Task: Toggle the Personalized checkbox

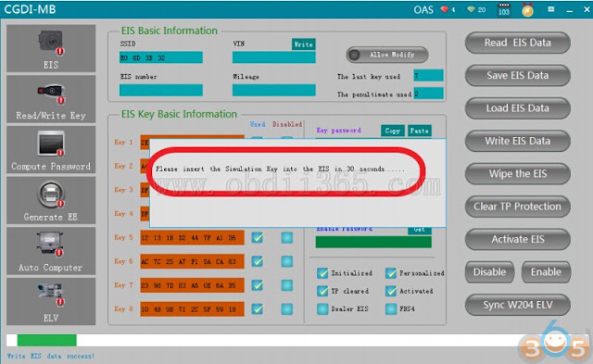Action: [391, 273]
